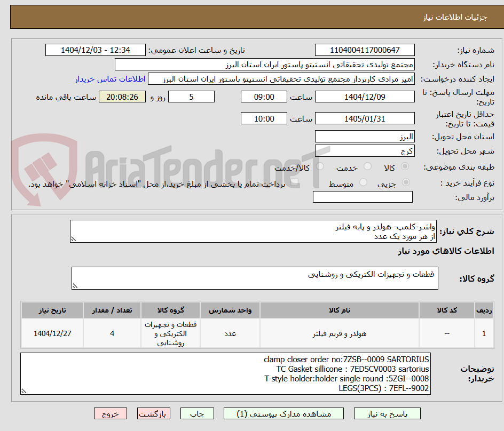This screenshot has height=431, width=504.
Task: Click the need date cell 1404/12/27
Action: coord(52,334)
